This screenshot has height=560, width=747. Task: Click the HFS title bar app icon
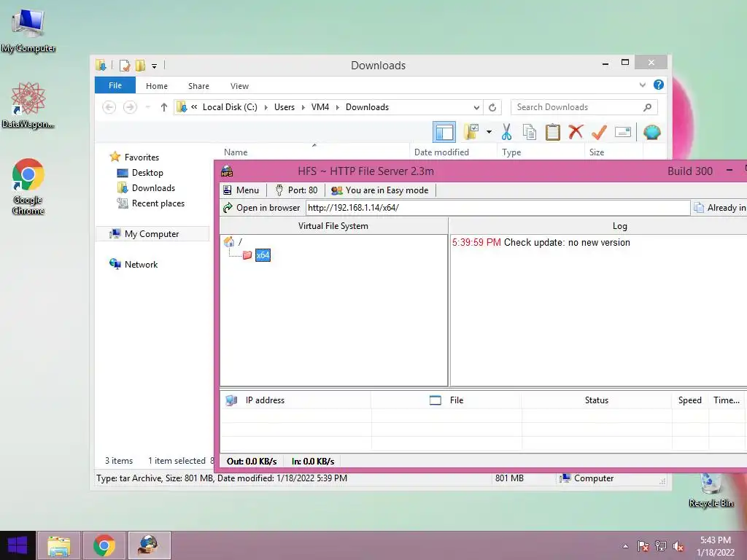coord(227,171)
